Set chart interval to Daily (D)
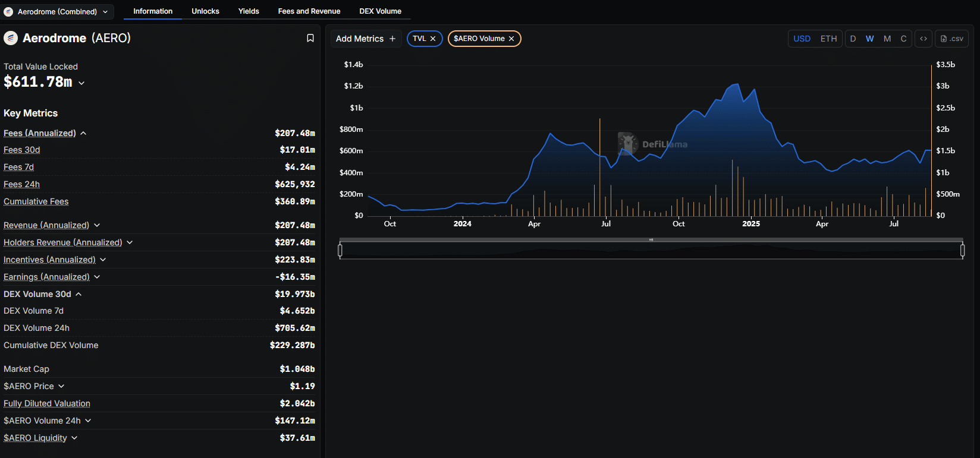Screen dimensions: 980x458 [853, 39]
